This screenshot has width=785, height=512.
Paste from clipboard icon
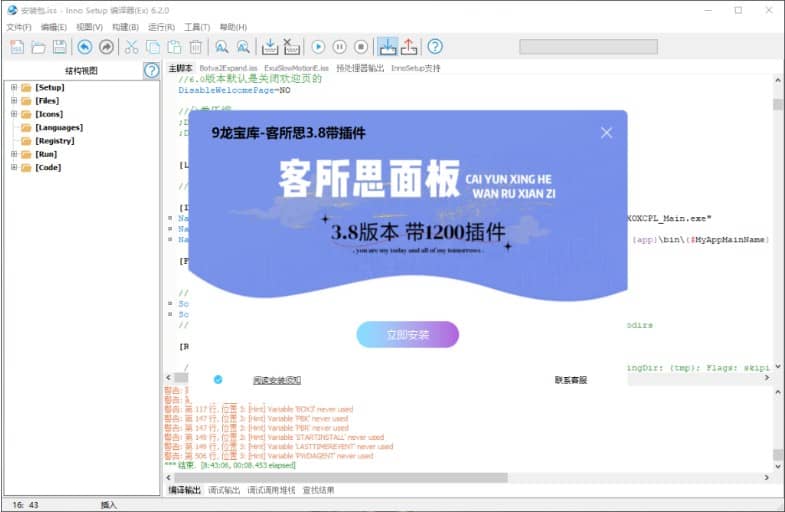coord(174,47)
